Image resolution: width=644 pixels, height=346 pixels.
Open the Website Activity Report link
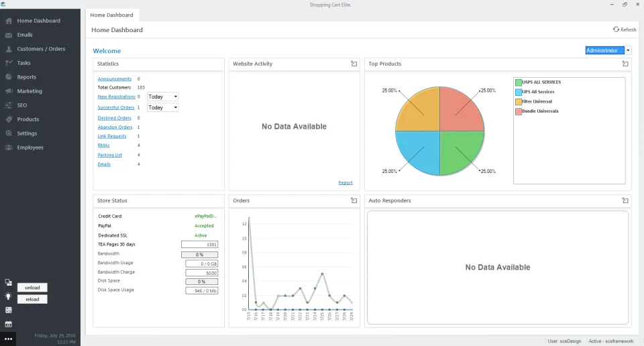click(x=345, y=182)
